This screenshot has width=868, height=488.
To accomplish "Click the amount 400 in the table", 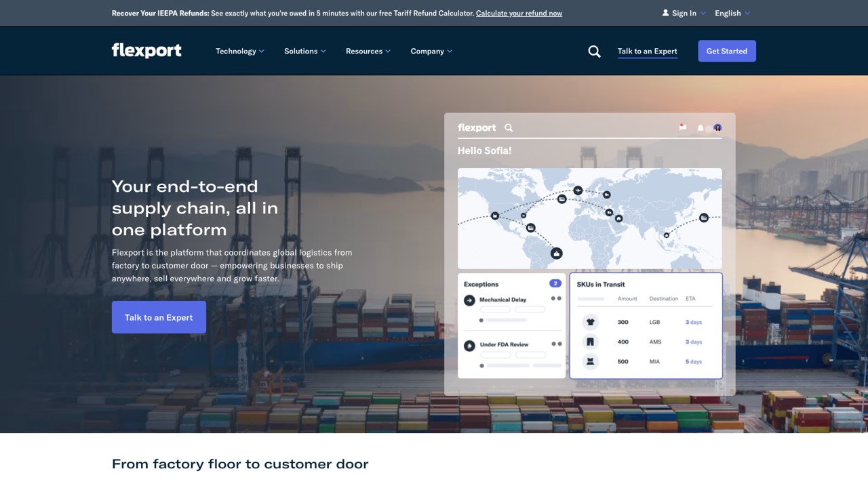I will [623, 342].
